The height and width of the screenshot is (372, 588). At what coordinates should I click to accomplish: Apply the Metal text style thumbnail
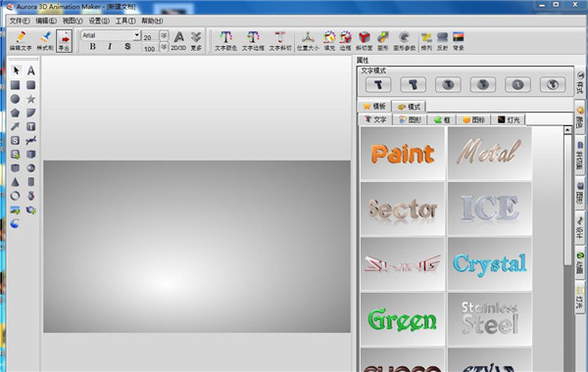point(490,154)
